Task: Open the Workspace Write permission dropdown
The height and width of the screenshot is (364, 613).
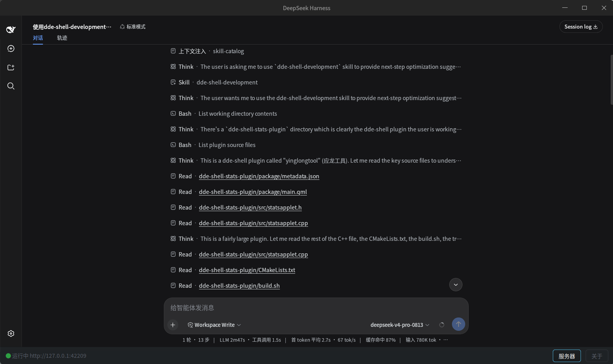Action: 214,325
